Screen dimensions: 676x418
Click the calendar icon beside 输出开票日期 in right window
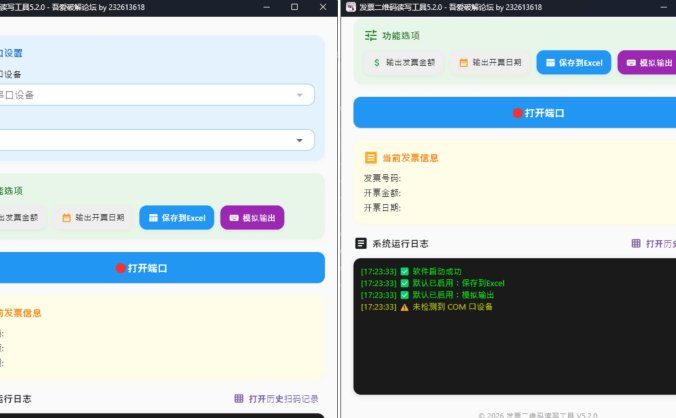pyautogui.click(x=463, y=63)
